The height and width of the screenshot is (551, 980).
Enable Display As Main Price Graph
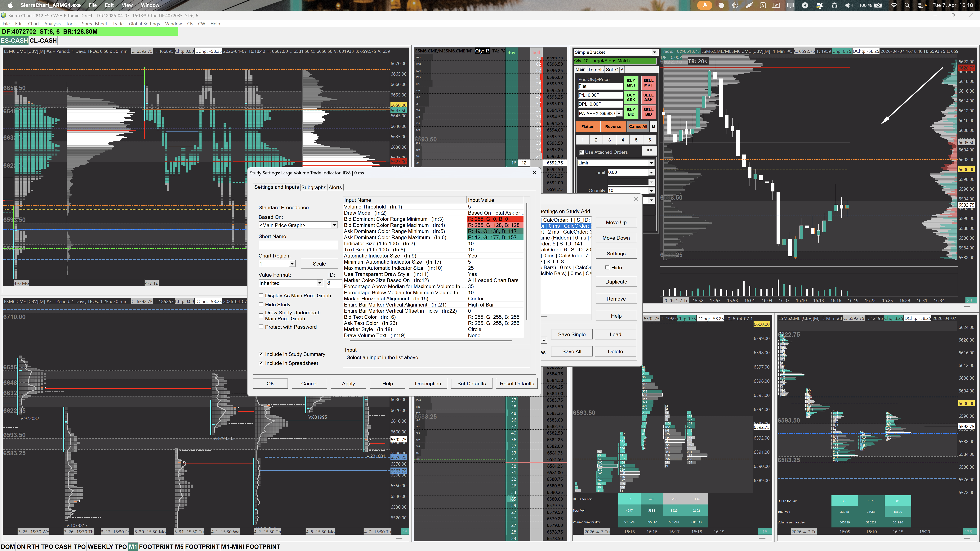coord(261,295)
